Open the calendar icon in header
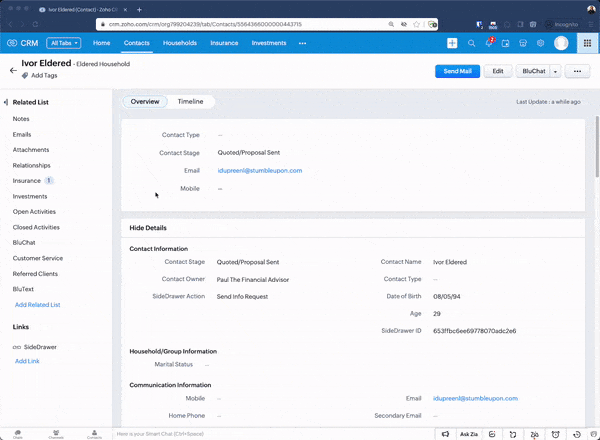Screen dimensions: 600x440 pos(506,43)
